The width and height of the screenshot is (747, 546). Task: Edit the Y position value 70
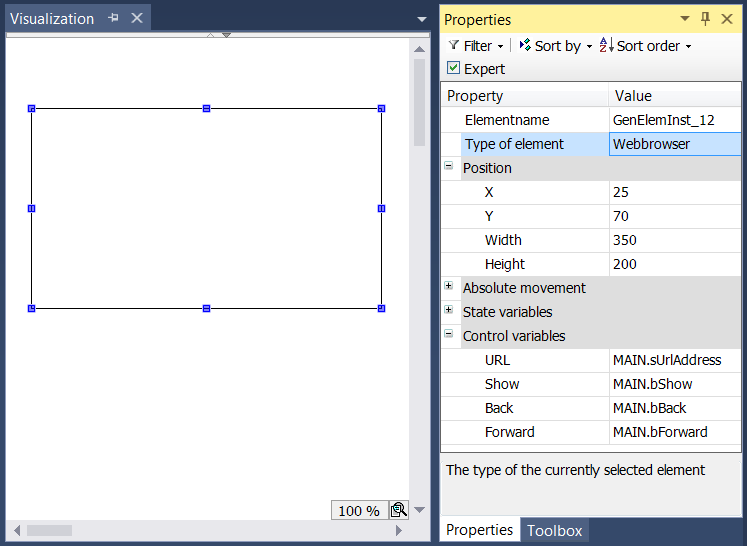pos(675,216)
